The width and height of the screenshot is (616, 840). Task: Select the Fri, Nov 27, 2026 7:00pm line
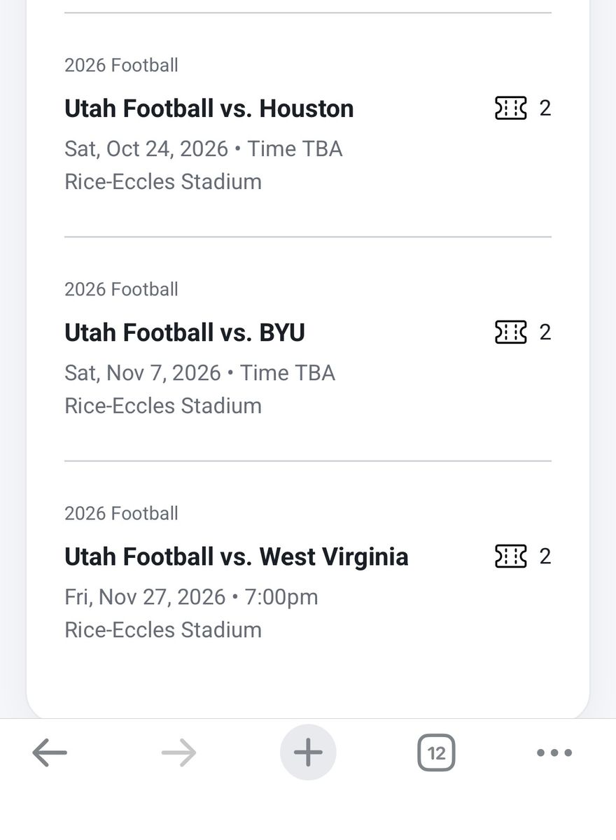click(192, 597)
